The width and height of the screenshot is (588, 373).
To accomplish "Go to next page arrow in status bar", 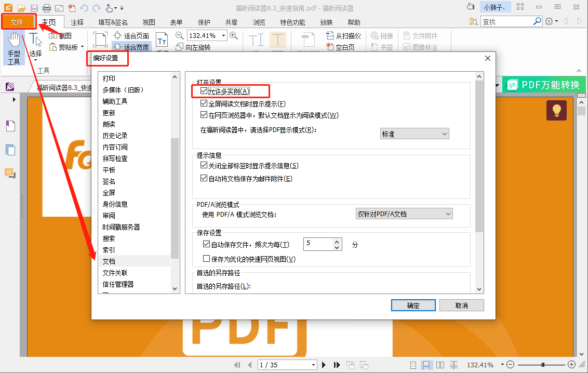I will [324, 365].
